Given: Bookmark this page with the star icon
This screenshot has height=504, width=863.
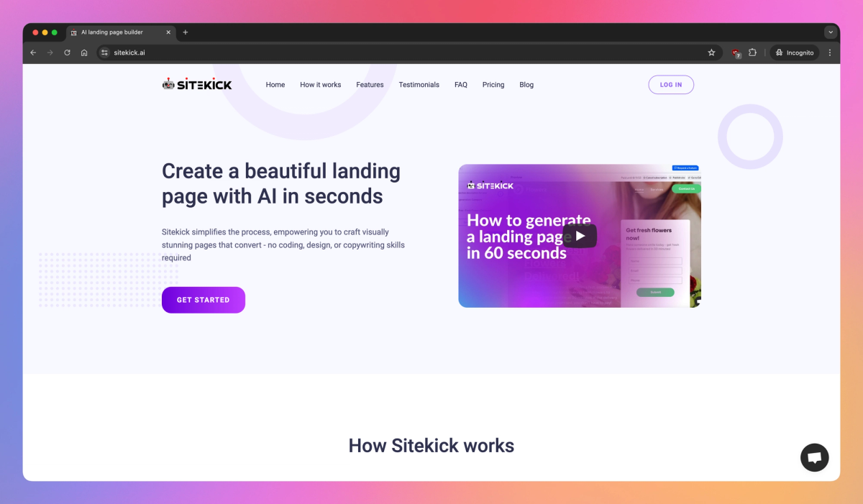Looking at the screenshot, I should 711,52.
